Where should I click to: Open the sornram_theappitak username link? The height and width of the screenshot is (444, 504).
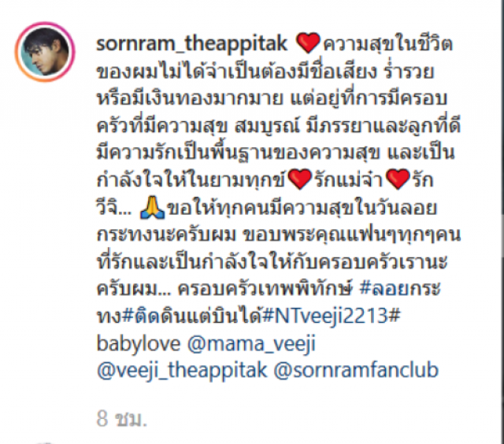[192, 44]
